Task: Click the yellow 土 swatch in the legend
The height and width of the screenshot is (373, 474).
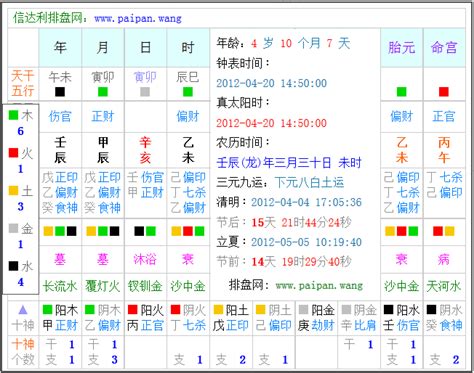Action: (13, 190)
